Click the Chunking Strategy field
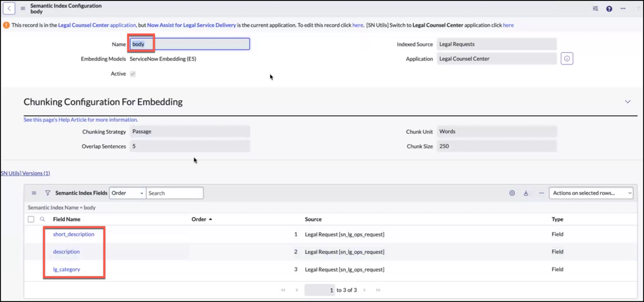This screenshot has width=644, height=302. pos(190,132)
